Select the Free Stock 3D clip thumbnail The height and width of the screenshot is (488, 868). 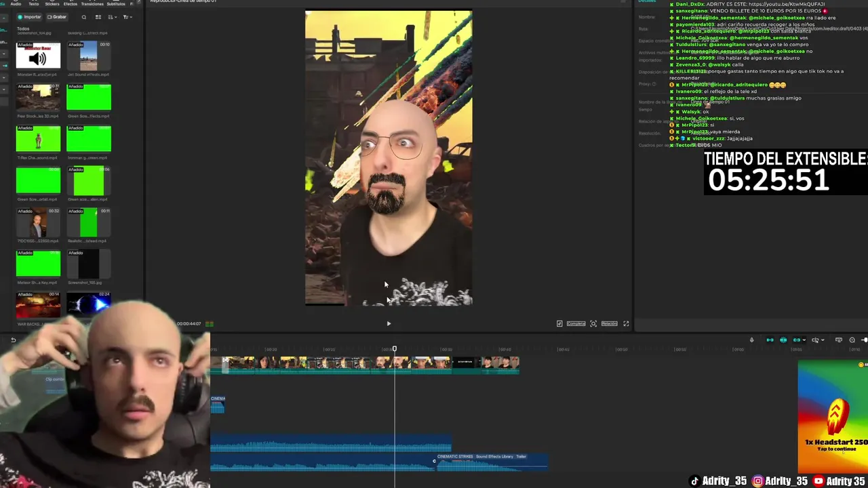click(x=38, y=97)
